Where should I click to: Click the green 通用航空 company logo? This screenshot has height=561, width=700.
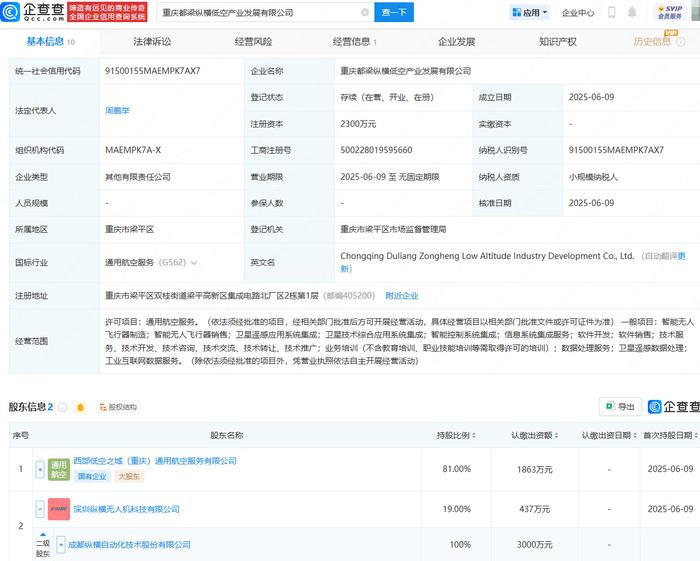click(59, 470)
